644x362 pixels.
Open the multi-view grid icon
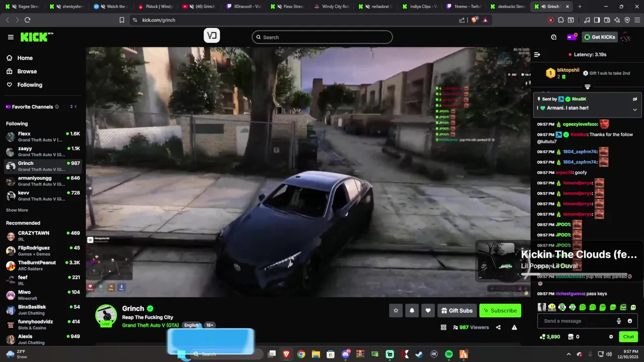point(443,327)
